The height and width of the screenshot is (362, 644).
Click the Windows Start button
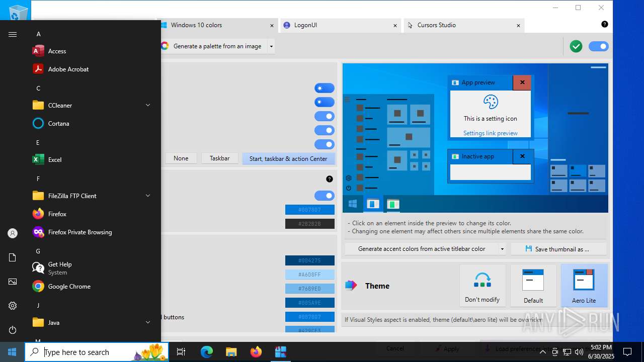pyautogui.click(x=12, y=352)
